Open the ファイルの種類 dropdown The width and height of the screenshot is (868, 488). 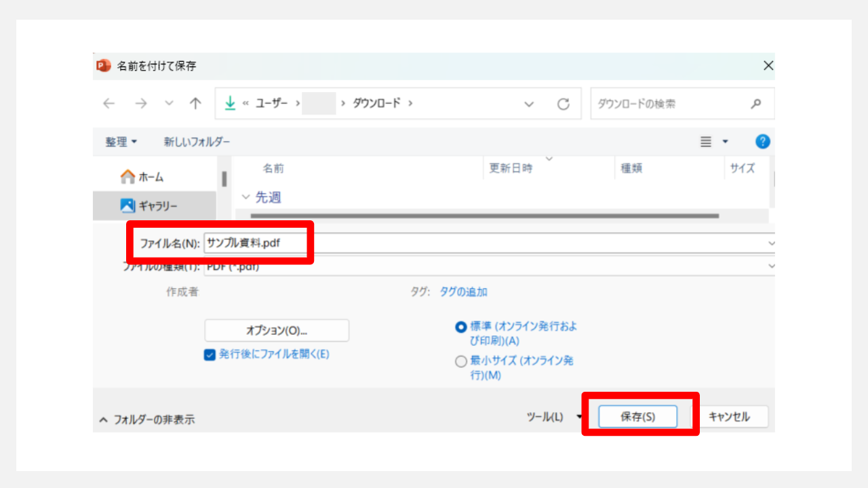770,266
